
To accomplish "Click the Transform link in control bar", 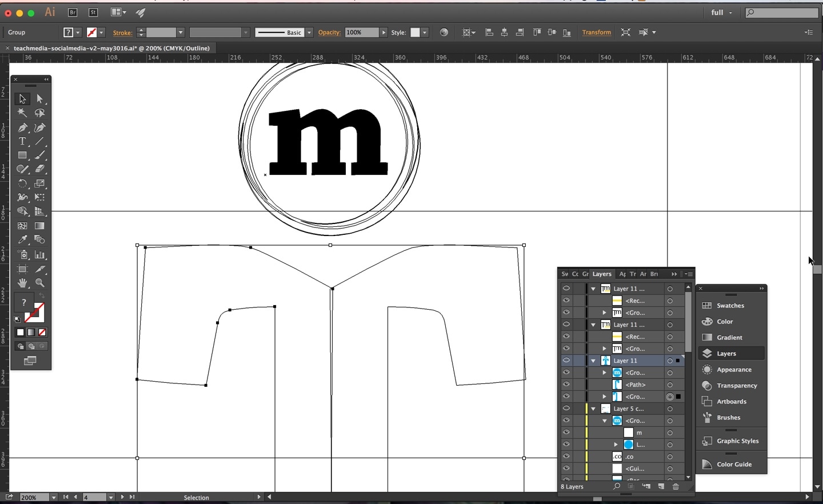I will click(596, 33).
